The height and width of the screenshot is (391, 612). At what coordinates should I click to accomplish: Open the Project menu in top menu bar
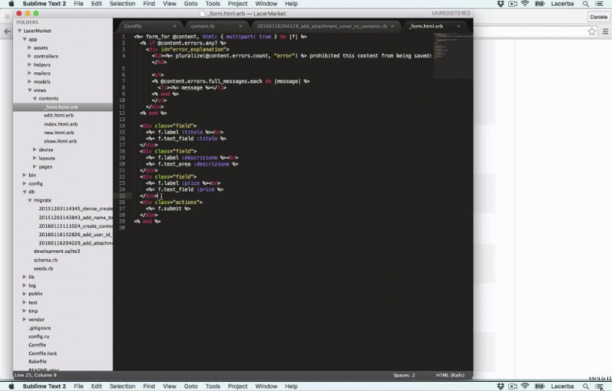click(237, 4)
